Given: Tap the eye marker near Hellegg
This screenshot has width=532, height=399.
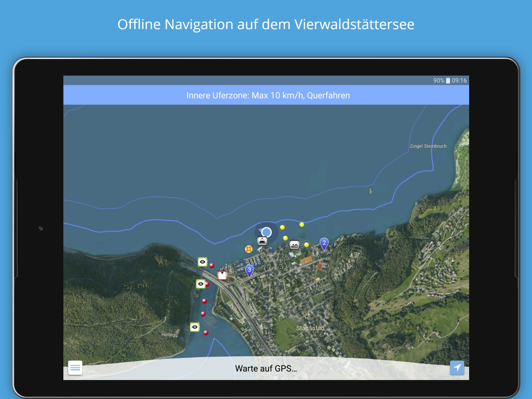Looking at the screenshot, I should (x=195, y=327).
